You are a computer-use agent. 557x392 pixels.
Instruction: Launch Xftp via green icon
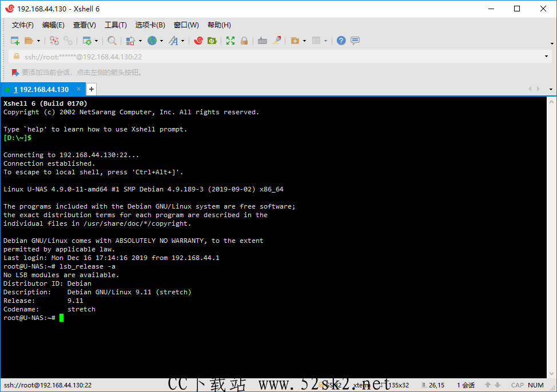[x=212, y=41]
